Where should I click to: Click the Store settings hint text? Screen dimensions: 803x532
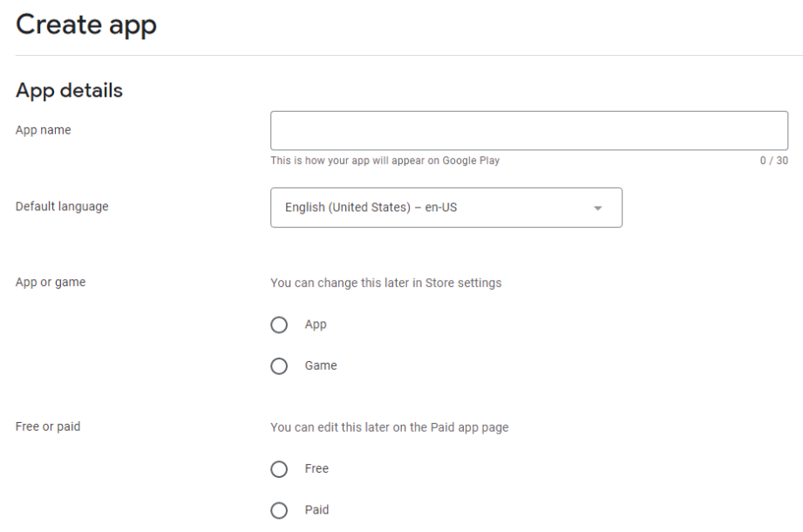pyautogui.click(x=385, y=283)
